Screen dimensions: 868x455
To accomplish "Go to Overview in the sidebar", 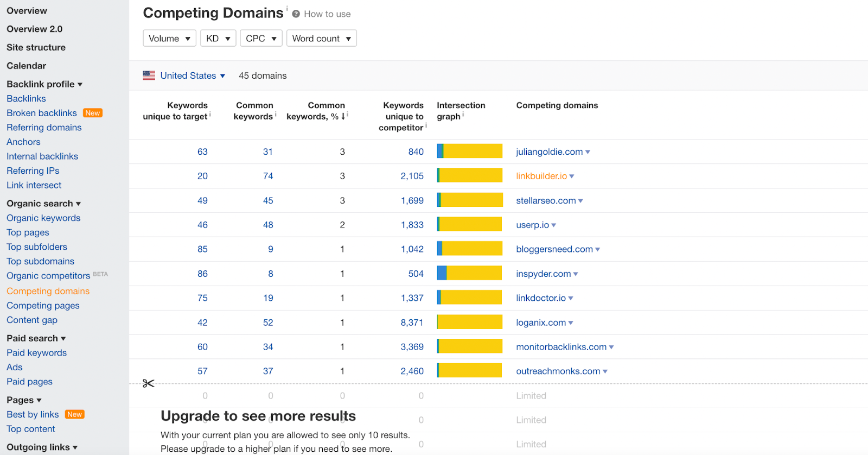I will click(x=27, y=11).
